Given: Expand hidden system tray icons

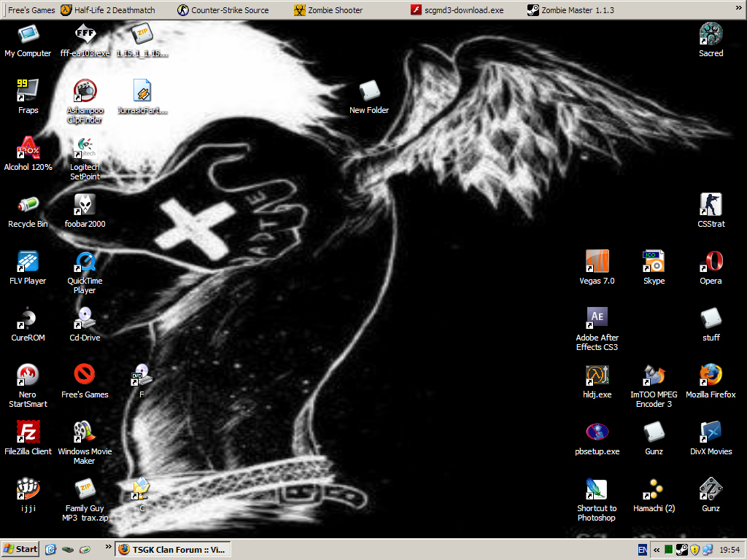Looking at the screenshot, I should (x=657, y=549).
